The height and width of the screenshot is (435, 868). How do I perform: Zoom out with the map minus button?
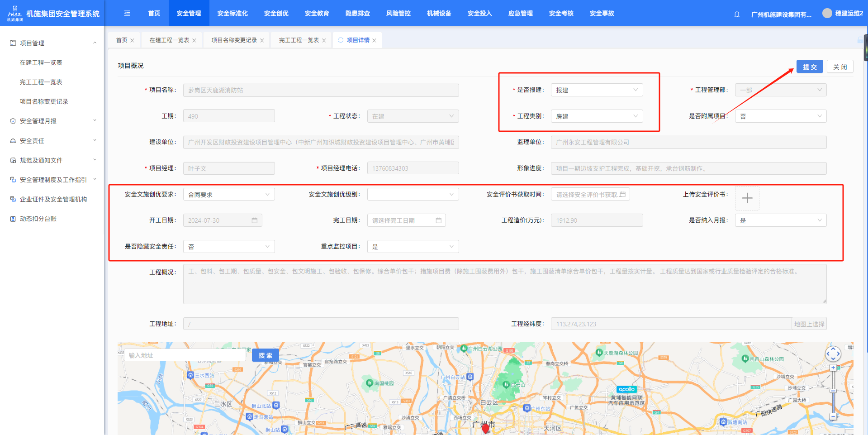(x=833, y=416)
